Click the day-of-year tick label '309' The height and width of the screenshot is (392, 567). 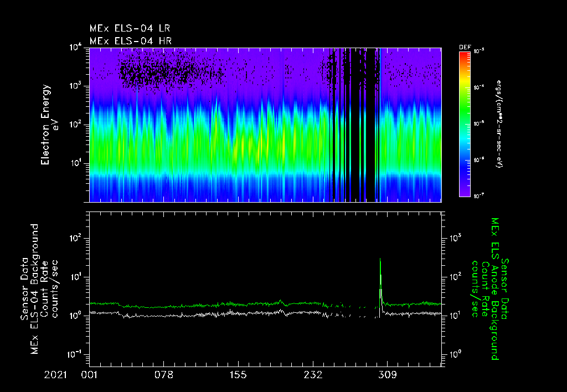388,375
